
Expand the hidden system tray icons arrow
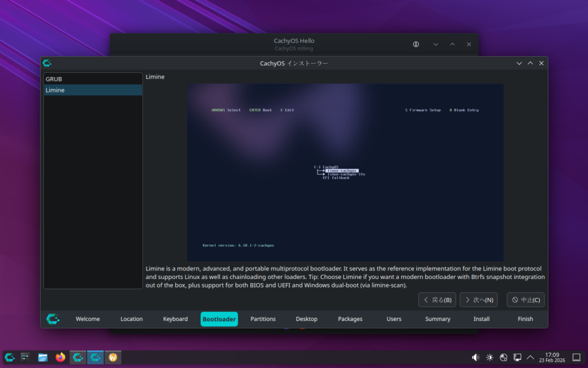[x=530, y=357]
